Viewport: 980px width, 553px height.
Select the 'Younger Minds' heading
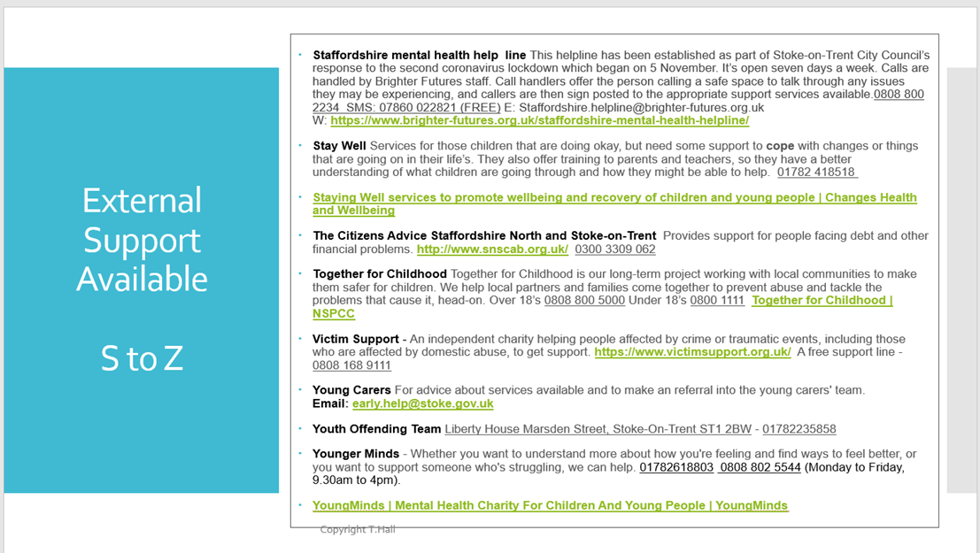[x=356, y=454]
